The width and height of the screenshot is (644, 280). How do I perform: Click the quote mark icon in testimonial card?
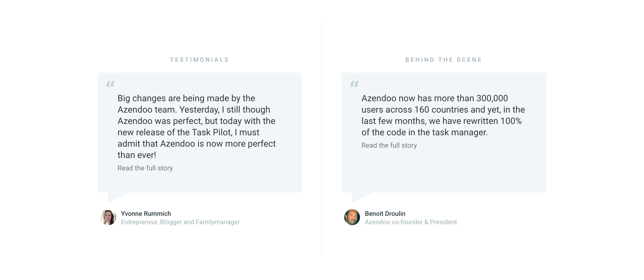[110, 84]
